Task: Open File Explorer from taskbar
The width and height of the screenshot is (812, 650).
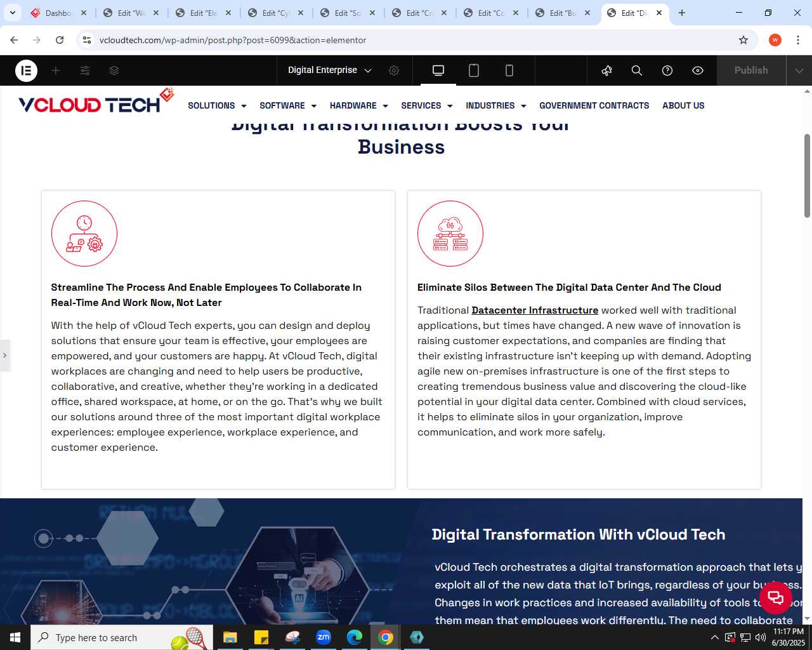Action: tap(230, 637)
